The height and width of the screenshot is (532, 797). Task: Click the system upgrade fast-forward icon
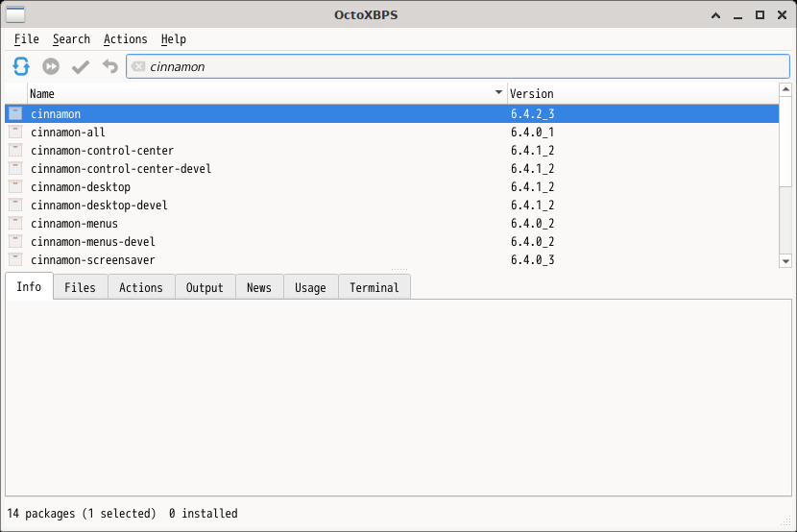pos(51,66)
